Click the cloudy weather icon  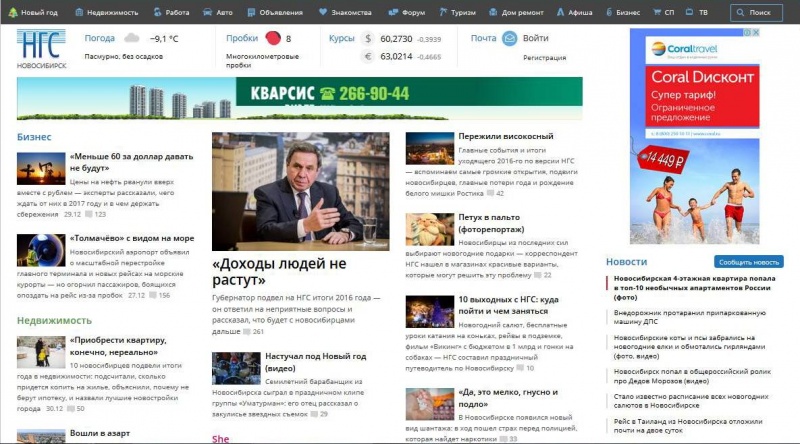[x=130, y=39]
